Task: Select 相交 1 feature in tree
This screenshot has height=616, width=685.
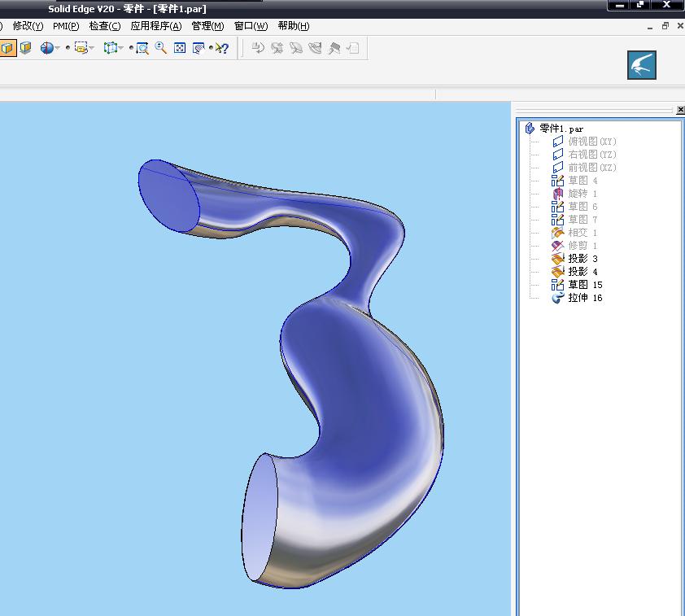Action: (582, 233)
